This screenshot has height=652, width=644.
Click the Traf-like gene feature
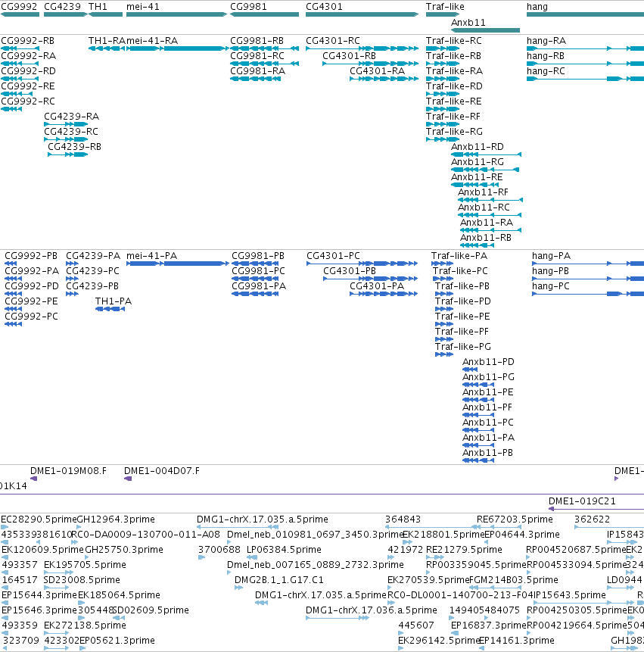pyautogui.click(x=443, y=14)
